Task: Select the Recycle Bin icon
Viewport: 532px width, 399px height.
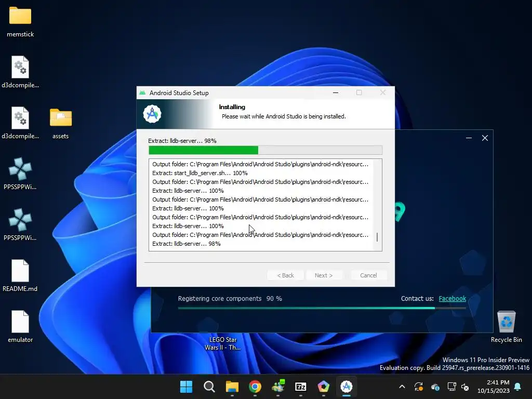Action: pos(506,322)
